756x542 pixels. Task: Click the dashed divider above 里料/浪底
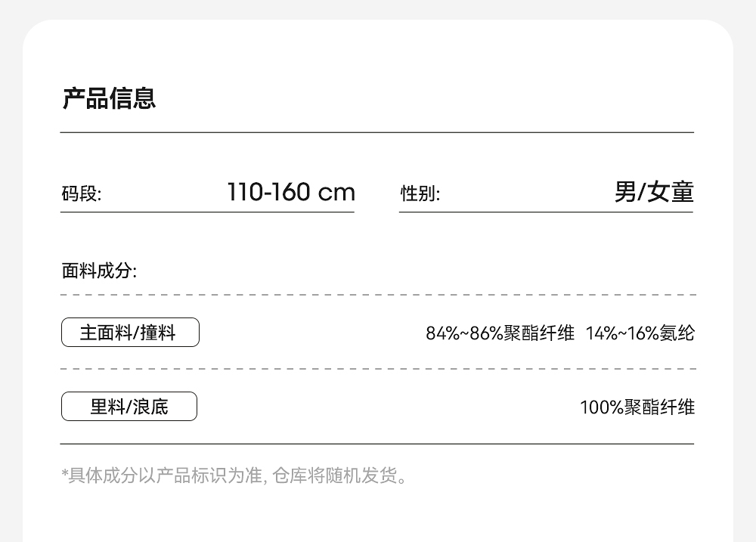tap(376, 370)
